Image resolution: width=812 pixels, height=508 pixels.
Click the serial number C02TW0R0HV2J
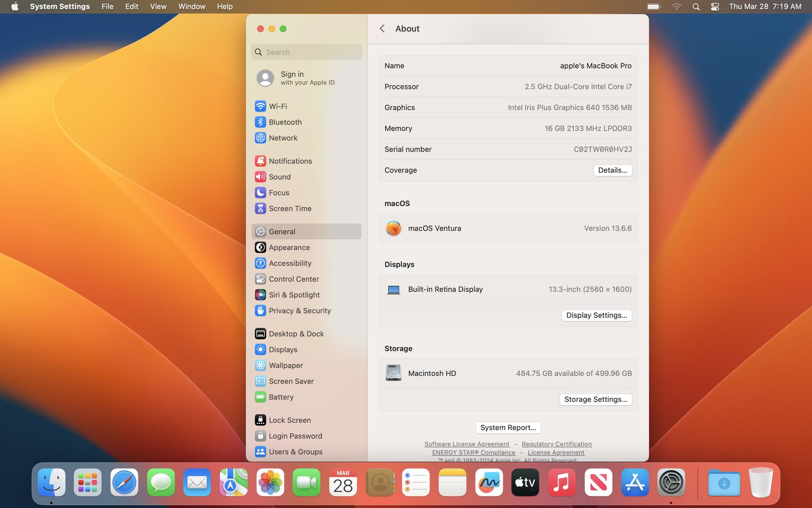[602, 149]
